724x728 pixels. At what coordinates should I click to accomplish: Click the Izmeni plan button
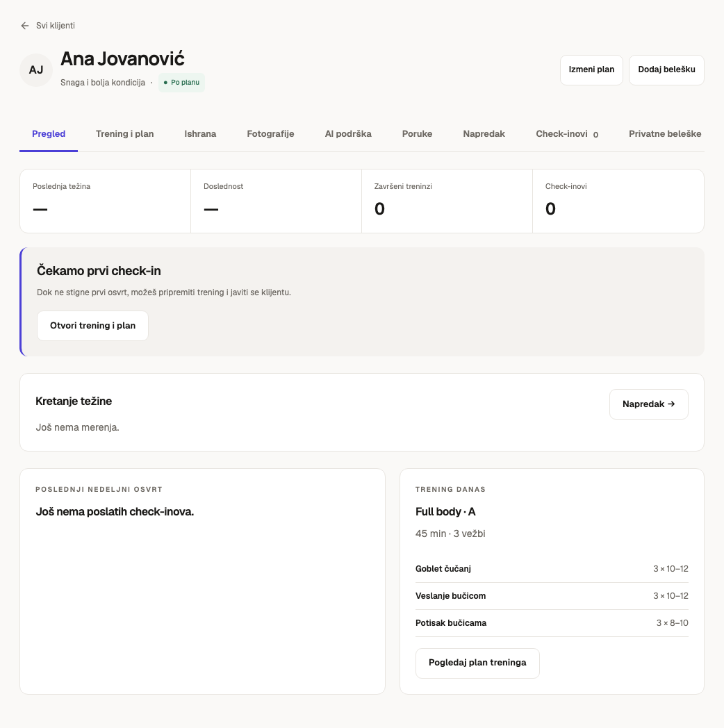click(x=591, y=69)
